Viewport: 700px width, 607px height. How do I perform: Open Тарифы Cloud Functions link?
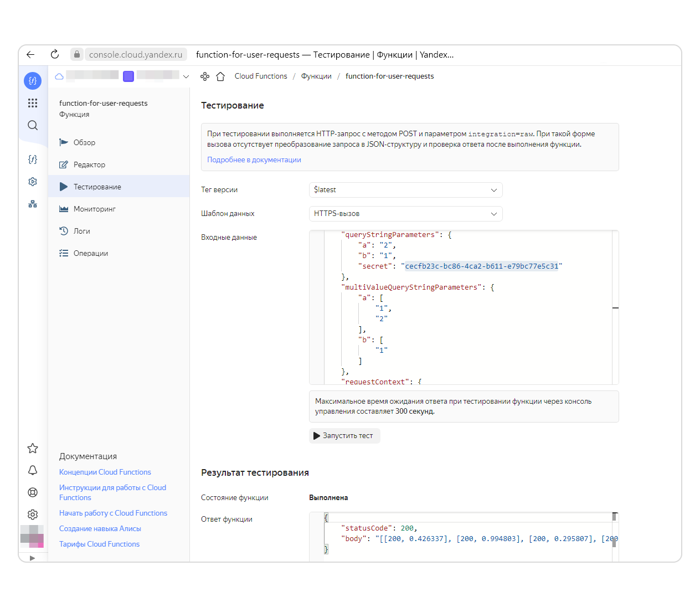coord(99,544)
